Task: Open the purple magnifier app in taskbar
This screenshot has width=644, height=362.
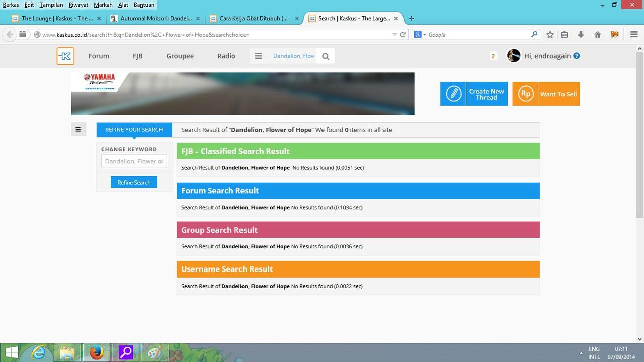Action: coord(125,353)
